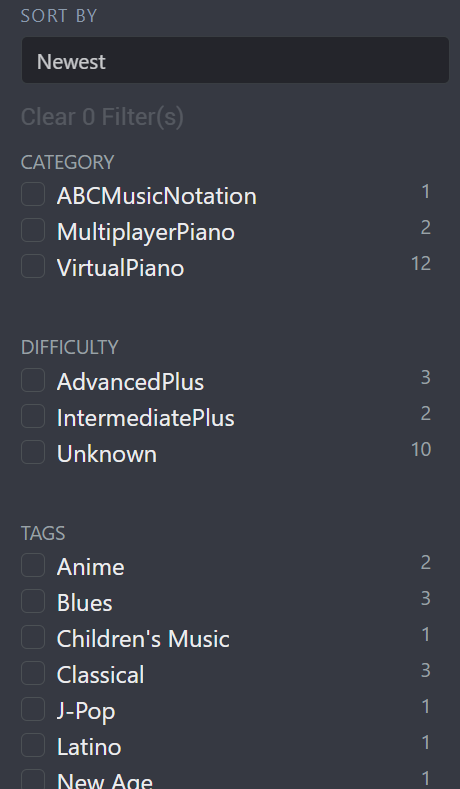Enable the Children's Music tag checkbox

33,637
